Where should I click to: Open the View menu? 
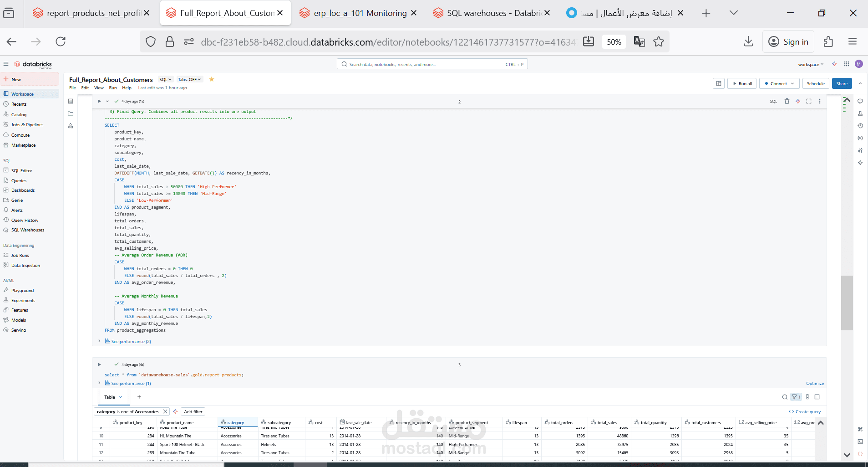[99, 88]
